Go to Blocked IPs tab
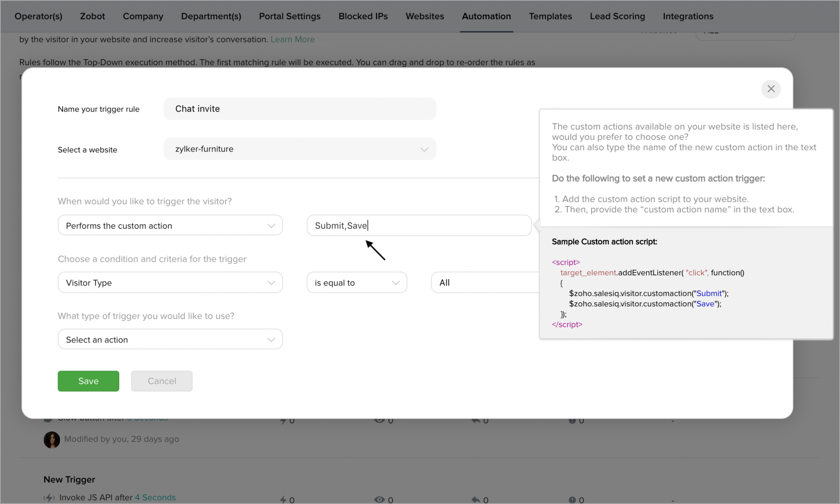 (363, 16)
